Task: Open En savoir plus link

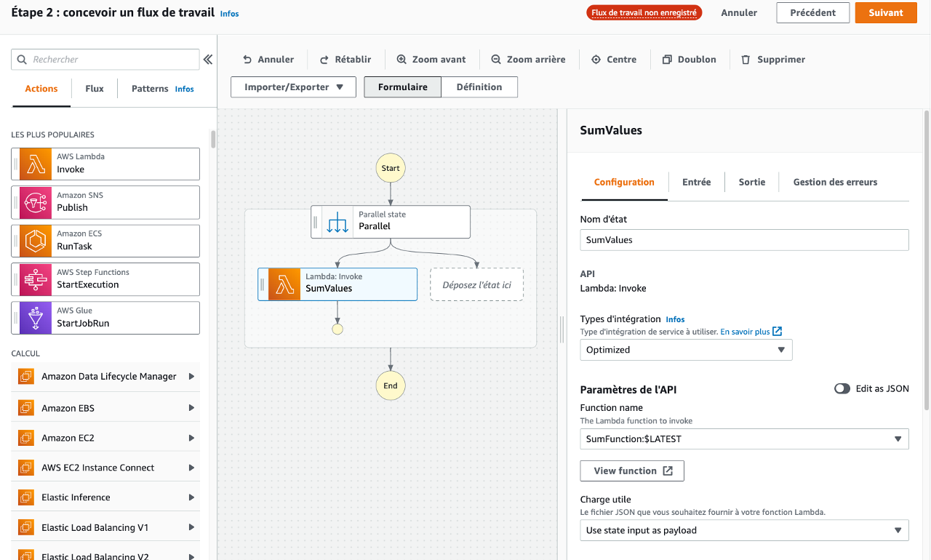Action: 745,332
